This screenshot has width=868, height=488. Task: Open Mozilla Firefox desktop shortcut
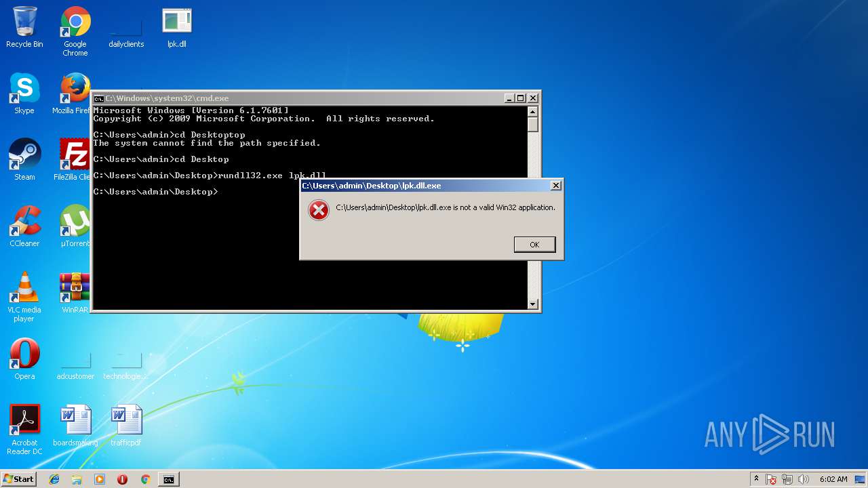[x=73, y=94]
